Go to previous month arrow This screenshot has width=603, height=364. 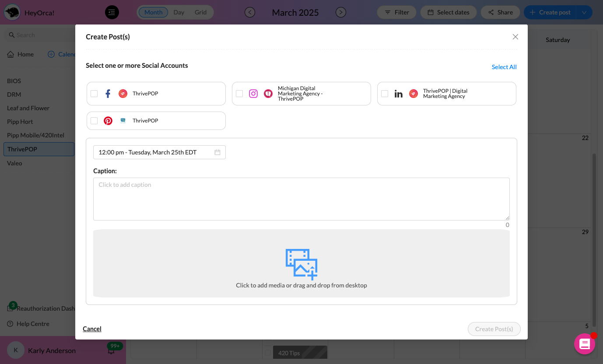coord(250,12)
